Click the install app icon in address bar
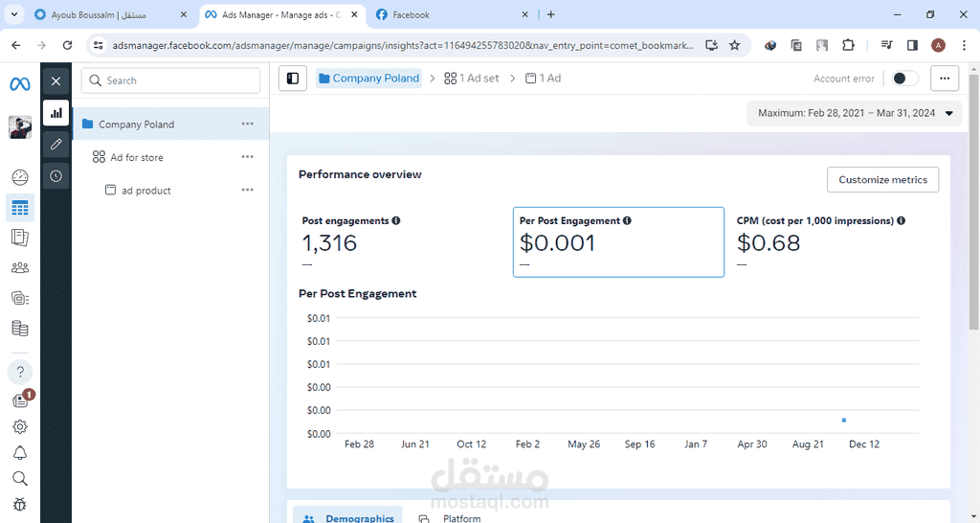 pos(711,45)
